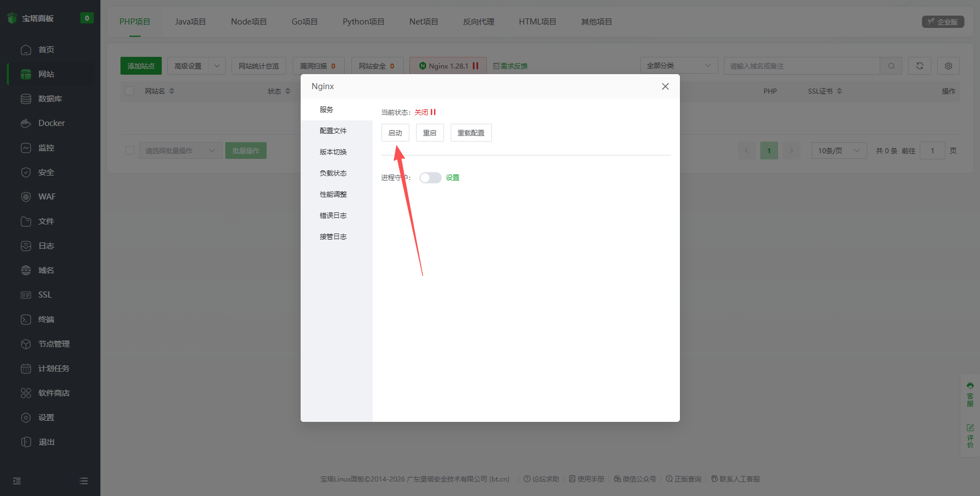Open the 请选择批量操作 dropdown

(x=180, y=150)
